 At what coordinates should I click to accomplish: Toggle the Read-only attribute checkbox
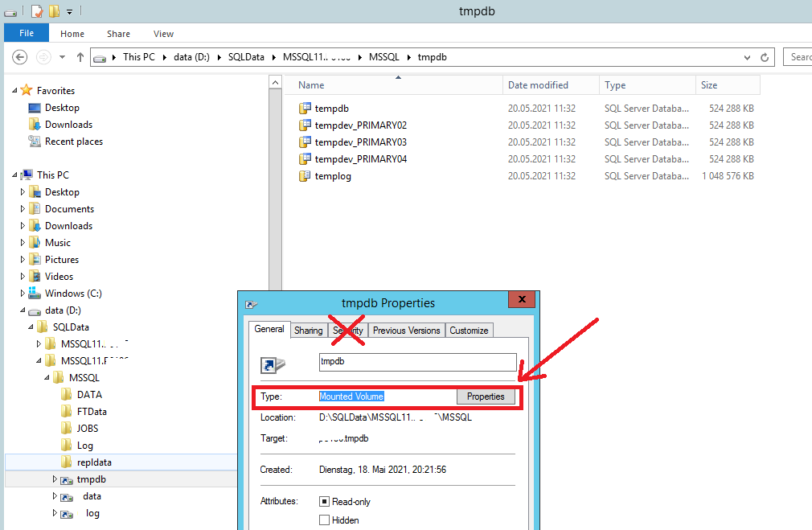click(324, 502)
